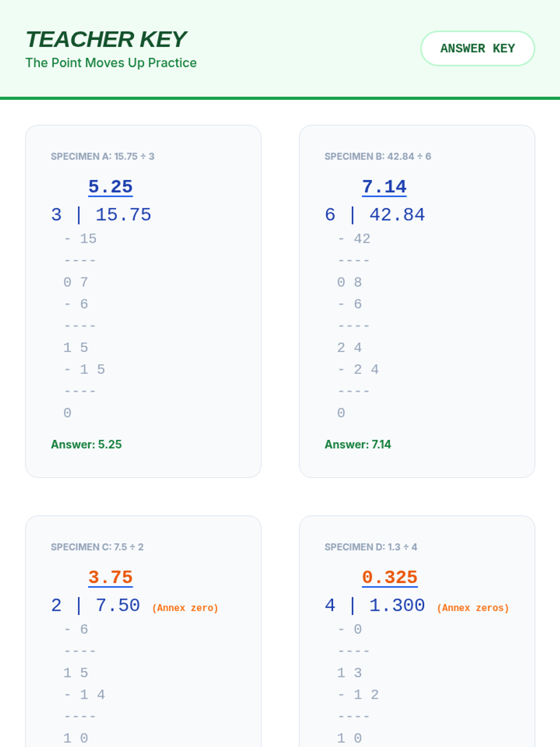This screenshot has height=747, width=560.
Task: Select the orange quotient 3.75
Action: click(111, 578)
